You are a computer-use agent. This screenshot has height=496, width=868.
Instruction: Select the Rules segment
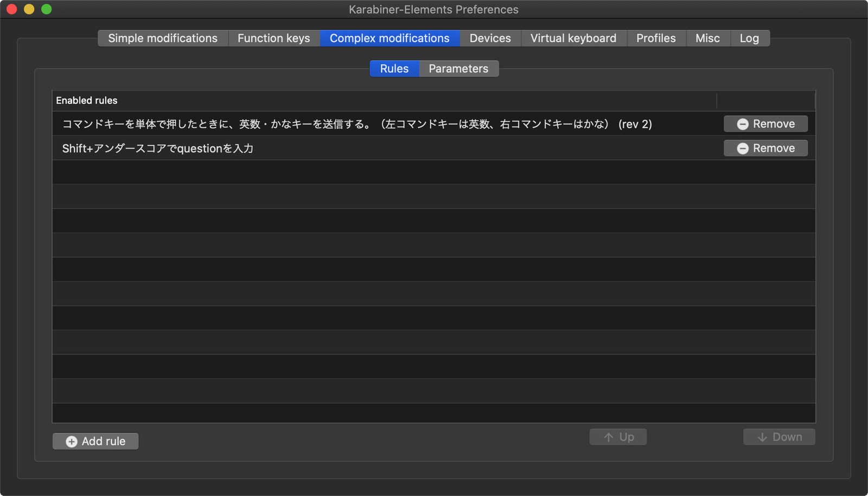coord(394,68)
